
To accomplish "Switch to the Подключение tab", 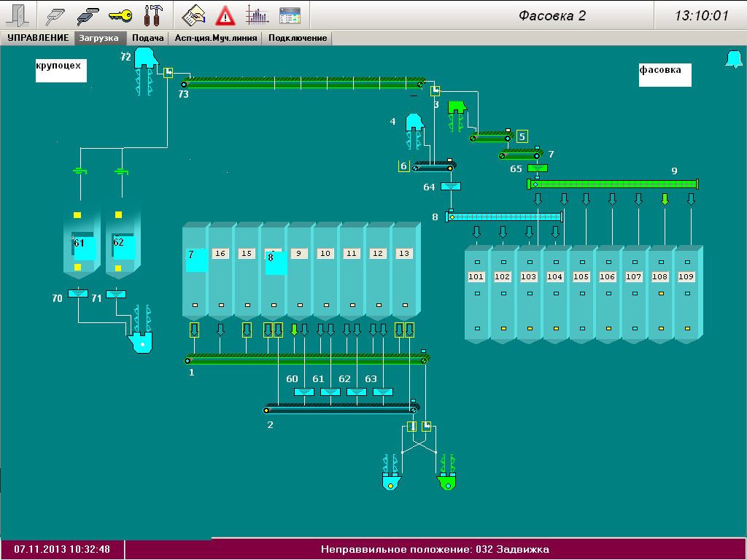I will point(297,38).
